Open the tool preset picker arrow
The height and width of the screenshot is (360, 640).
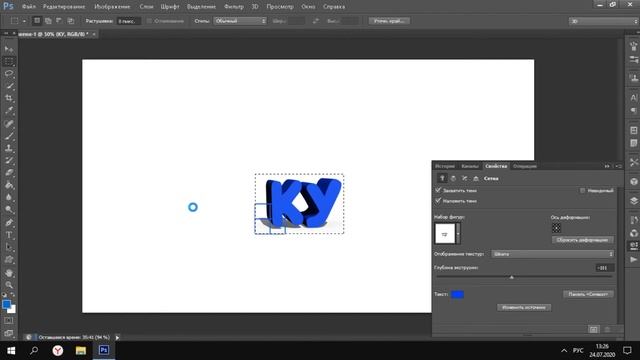pos(24,21)
